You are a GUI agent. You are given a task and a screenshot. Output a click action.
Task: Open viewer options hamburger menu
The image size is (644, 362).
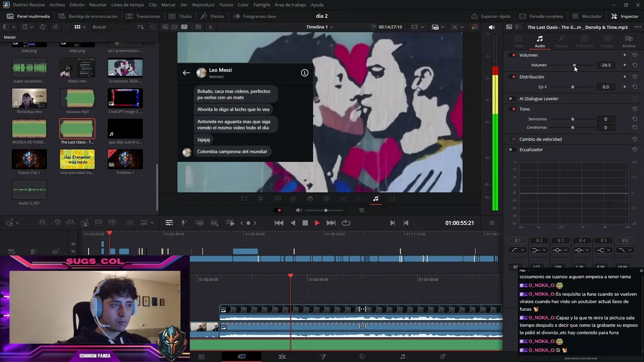click(492, 223)
